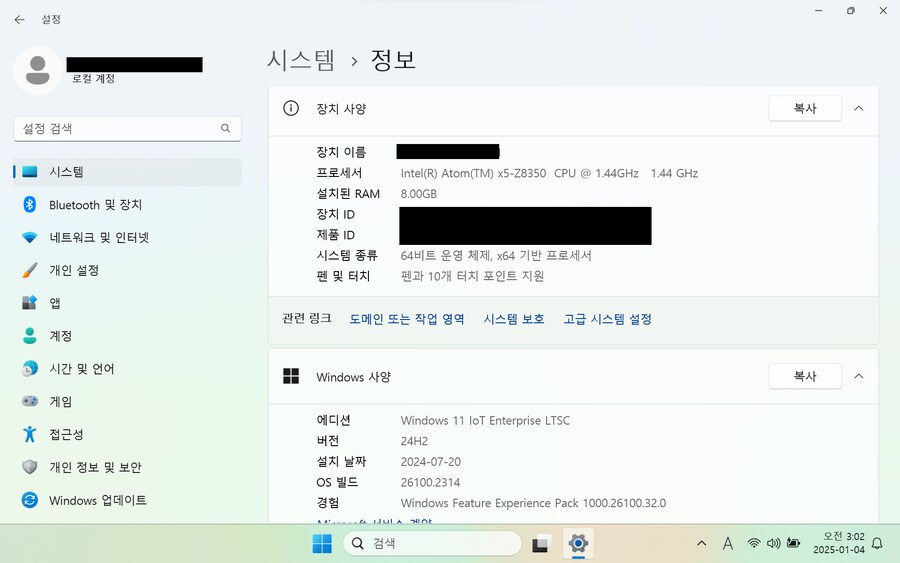Open the Windows Start button on taskbar
Image resolution: width=900 pixels, height=563 pixels.
coord(322,544)
